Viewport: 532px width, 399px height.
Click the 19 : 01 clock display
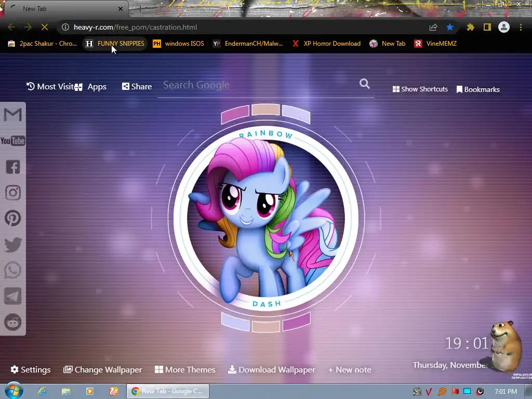(467, 343)
